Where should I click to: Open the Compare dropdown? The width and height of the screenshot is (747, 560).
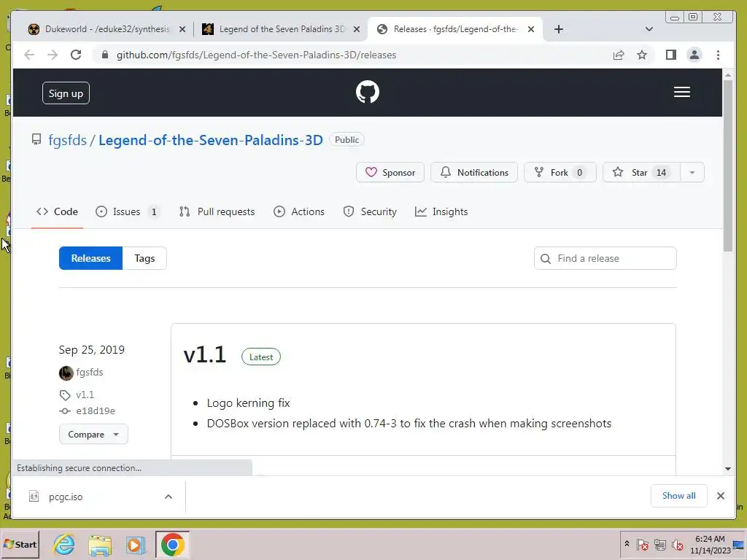[x=93, y=435]
